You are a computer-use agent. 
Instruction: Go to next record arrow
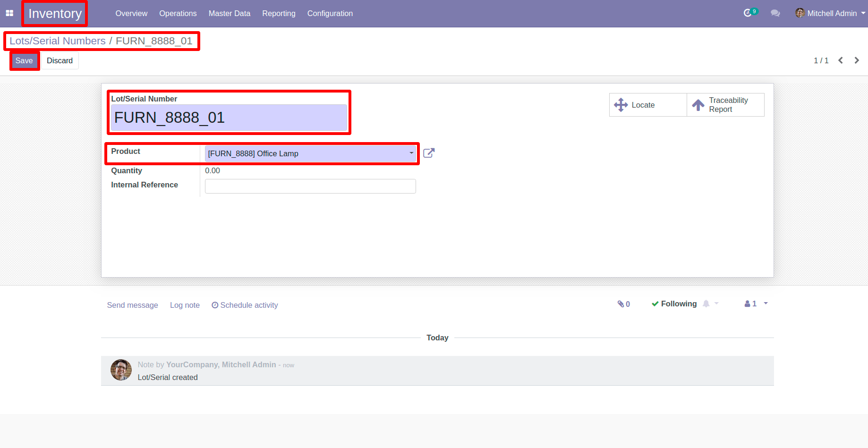(x=857, y=60)
